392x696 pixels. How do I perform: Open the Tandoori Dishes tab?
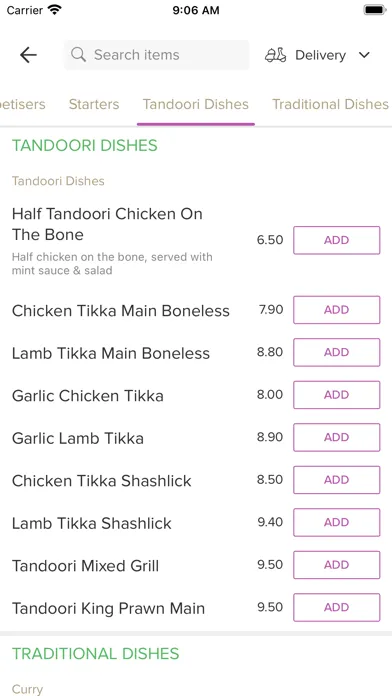pos(195,104)
